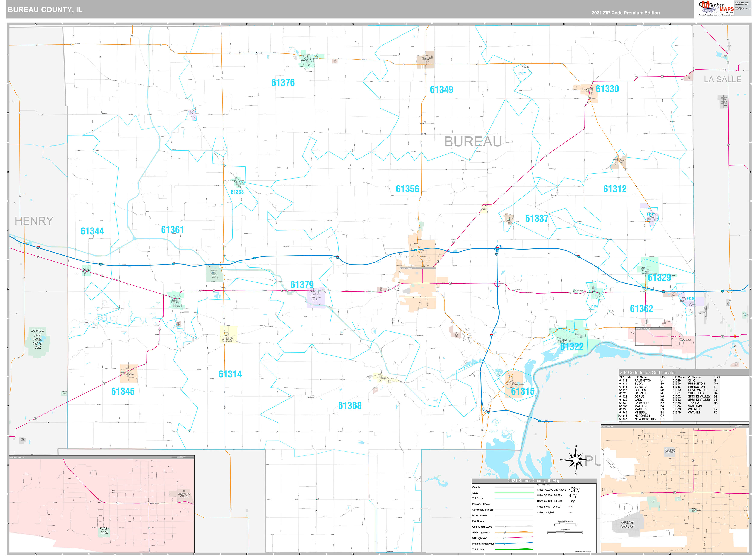Click the 2021 ZIP Code Premium Edition text
Viewport: 756px width, 556px height.
[x=626, y=13]
